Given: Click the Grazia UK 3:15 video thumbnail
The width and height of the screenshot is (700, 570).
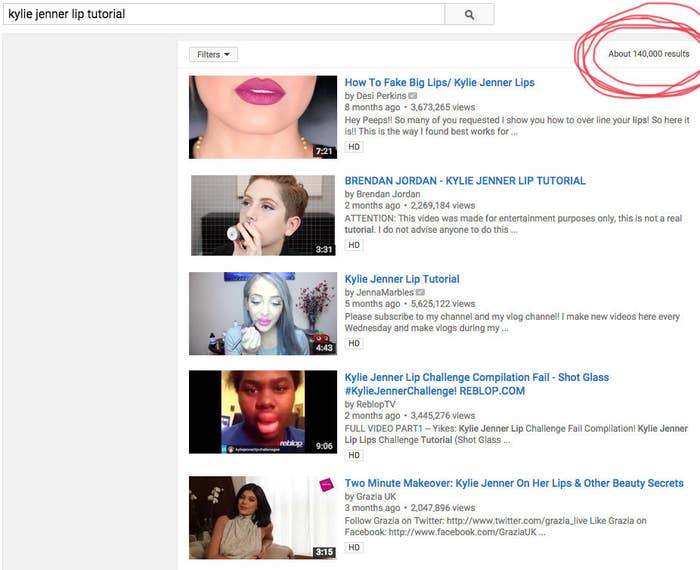Looking at the screenshot, I should click(x=263, y=517).
